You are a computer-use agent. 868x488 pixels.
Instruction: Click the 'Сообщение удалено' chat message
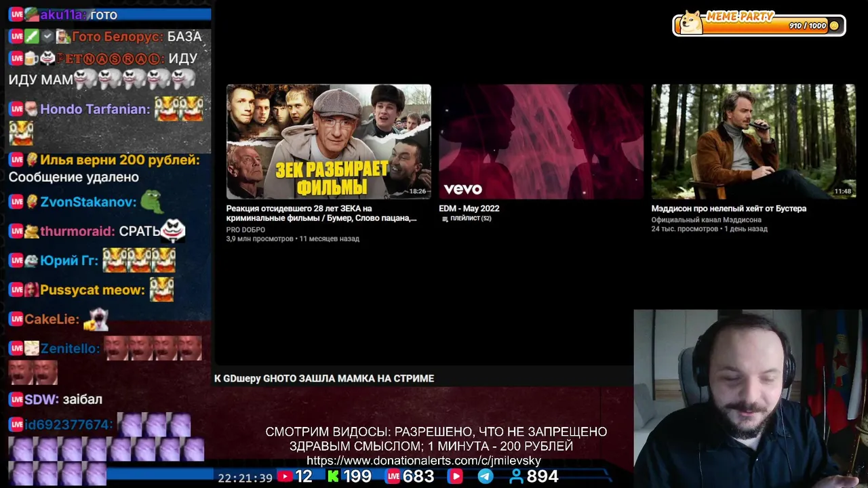(x=74, y=177)
